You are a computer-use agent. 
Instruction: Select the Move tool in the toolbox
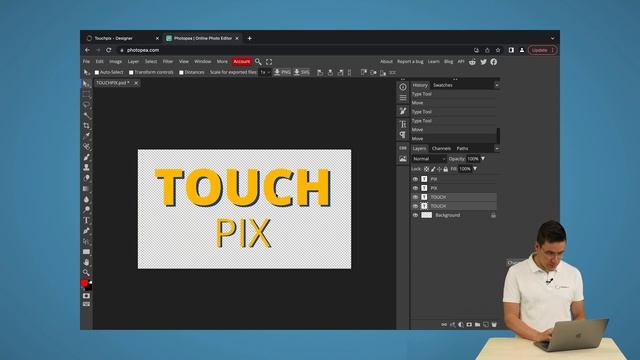point(86,84)
